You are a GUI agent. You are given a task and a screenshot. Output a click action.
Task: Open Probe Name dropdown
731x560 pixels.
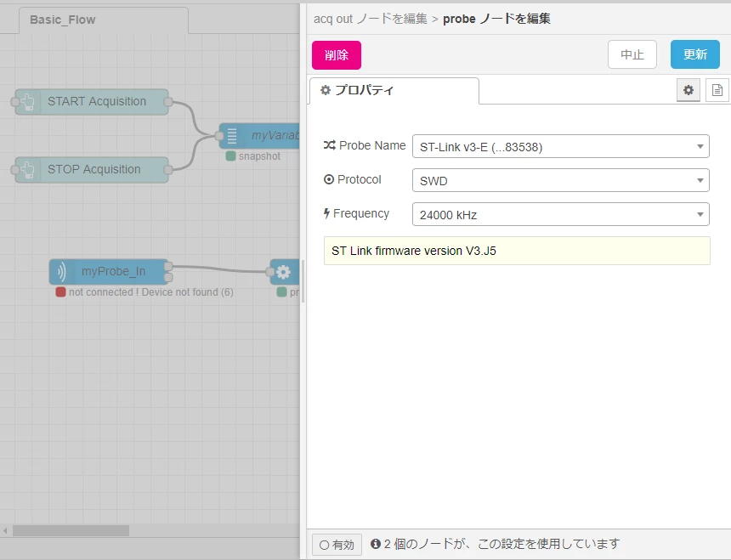point(560,147)
